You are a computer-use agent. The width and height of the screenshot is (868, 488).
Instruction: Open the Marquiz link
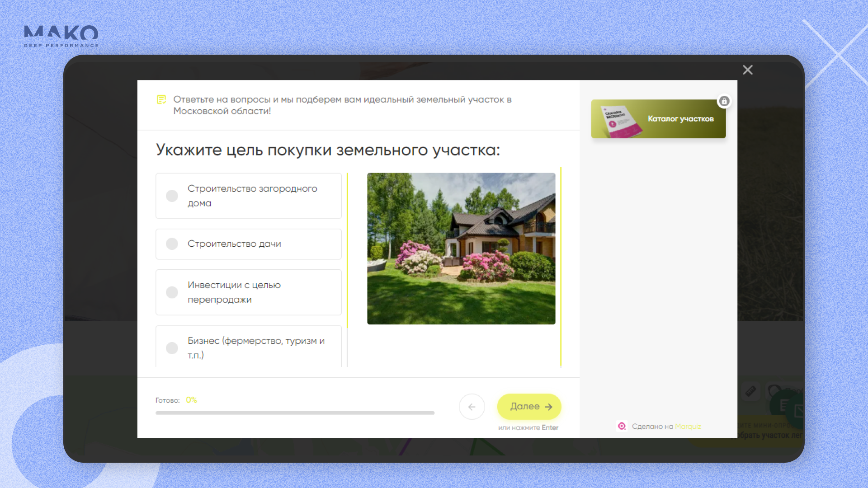point(688,427)
